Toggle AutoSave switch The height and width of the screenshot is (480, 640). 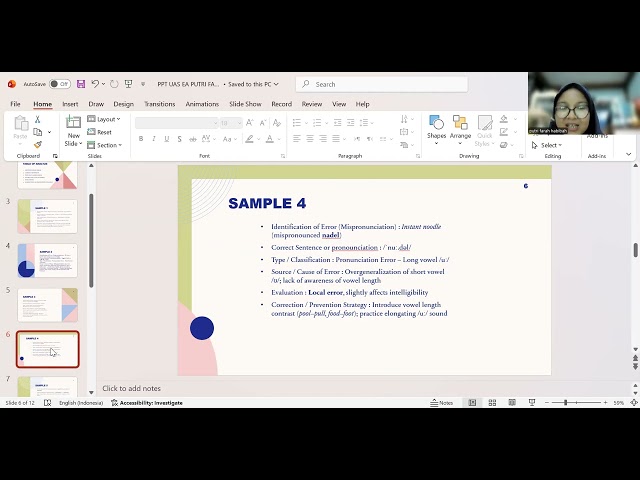click(x=60, y=84)
